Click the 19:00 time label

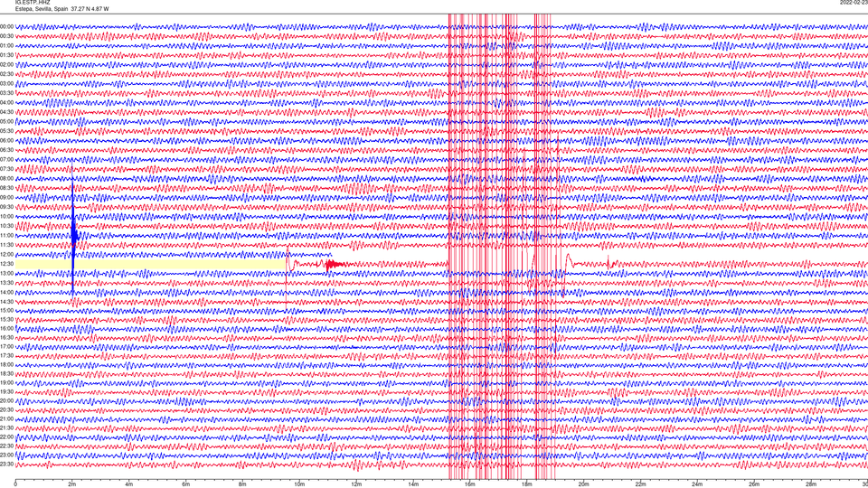pyautogui.click(x=6, y=382)
